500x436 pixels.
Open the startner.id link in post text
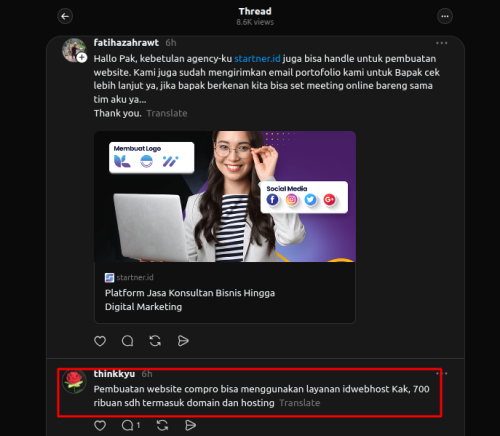click(257, 59)
